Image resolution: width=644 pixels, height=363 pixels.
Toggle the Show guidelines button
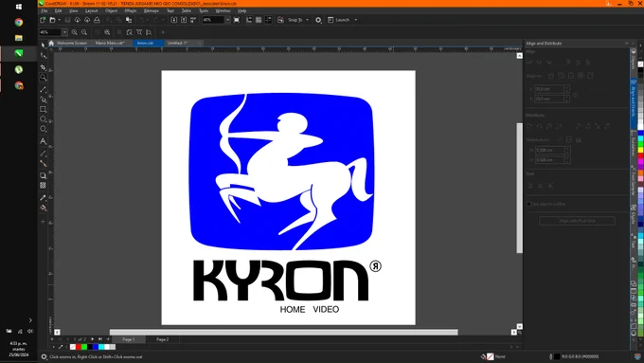268,20
